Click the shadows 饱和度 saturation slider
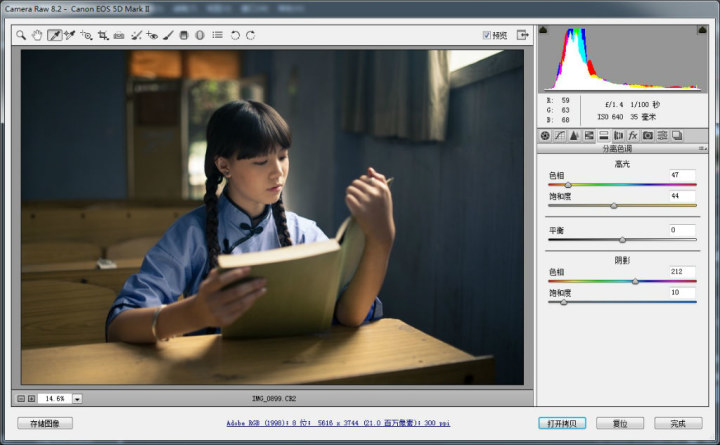 pyautogui.click(x=622, y=302)
